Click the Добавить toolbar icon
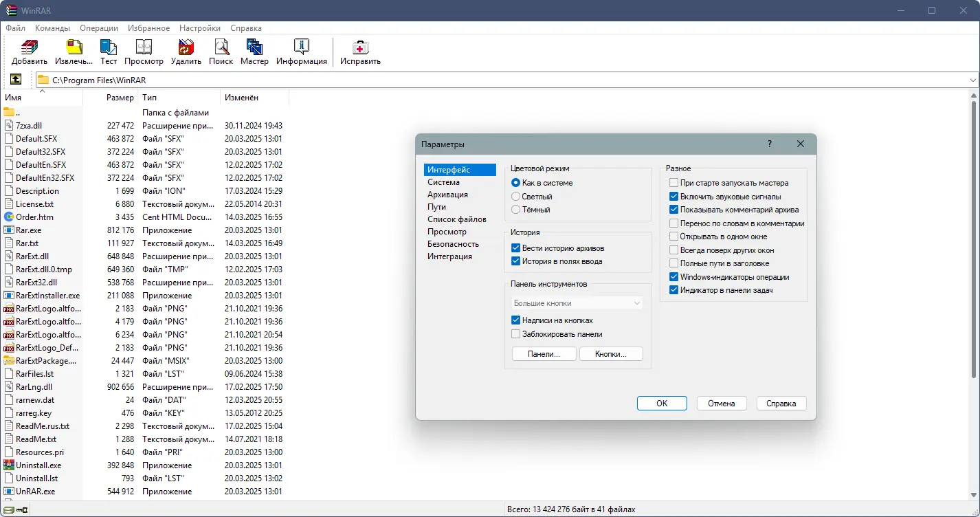 click(29, 47)
